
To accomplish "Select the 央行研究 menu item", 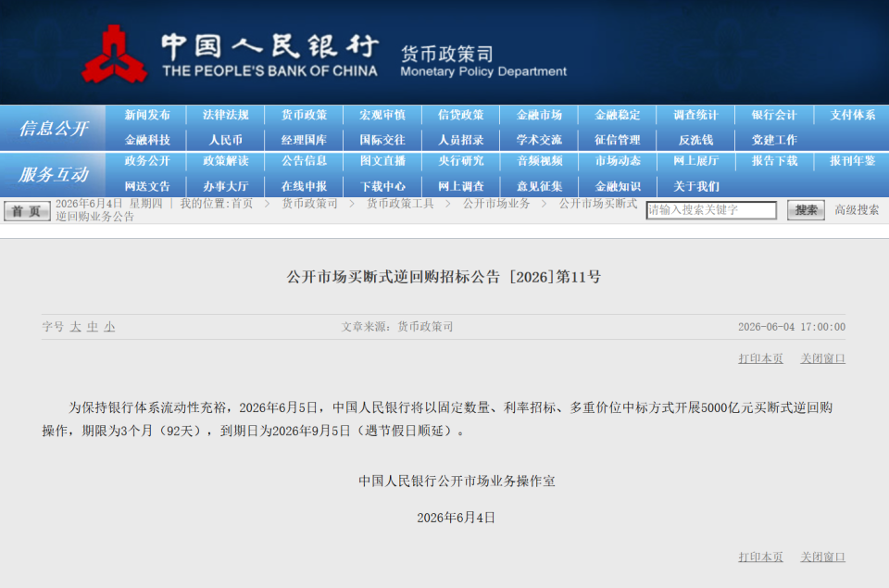I will [x=461, y=160].
